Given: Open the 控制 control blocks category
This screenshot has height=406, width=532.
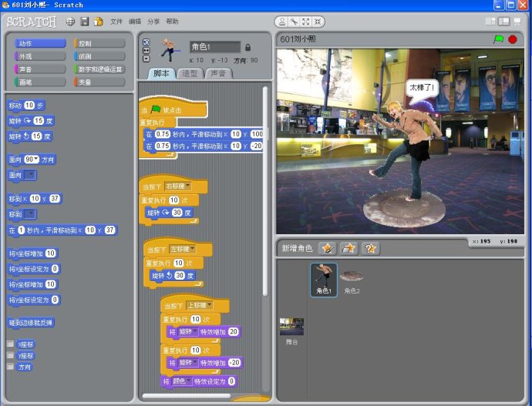Looking at the screenshot, I should [99, 43].
